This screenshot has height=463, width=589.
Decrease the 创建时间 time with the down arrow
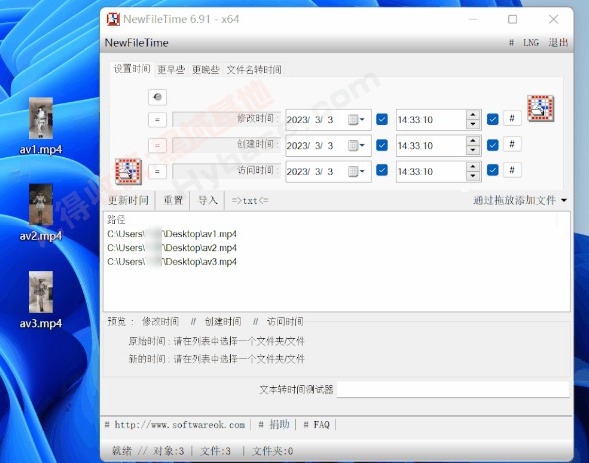point(473,150)
